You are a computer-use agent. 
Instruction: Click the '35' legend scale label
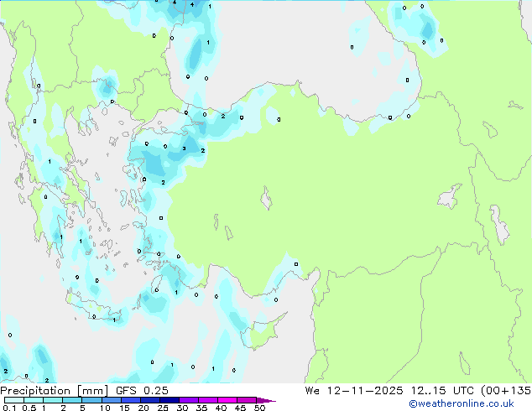coord(201,408)
